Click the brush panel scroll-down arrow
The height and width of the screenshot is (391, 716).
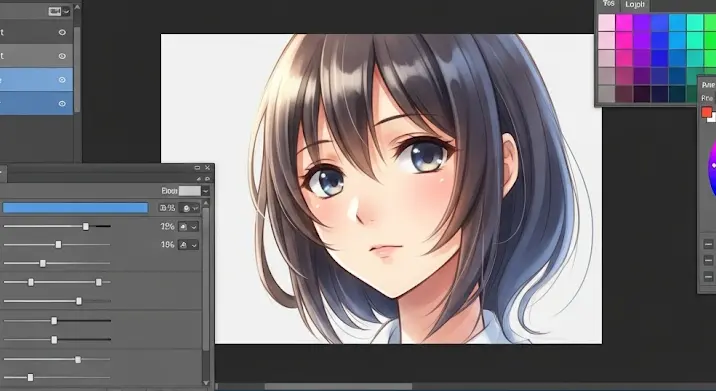coord(206,383)
